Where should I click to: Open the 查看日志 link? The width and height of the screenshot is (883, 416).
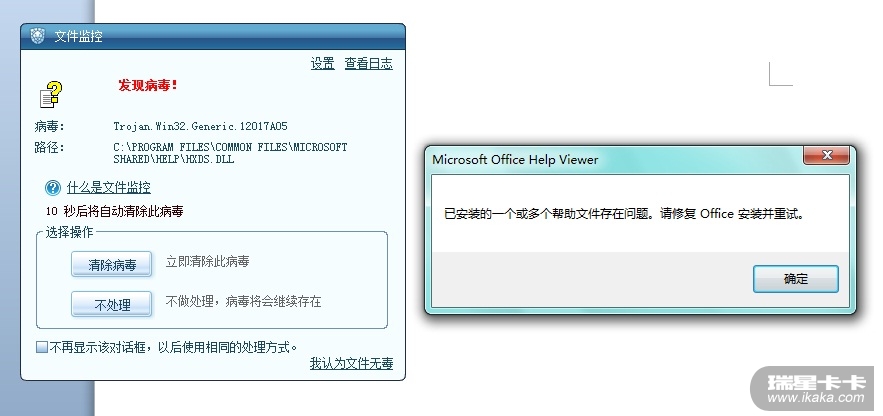click(368, 64)
